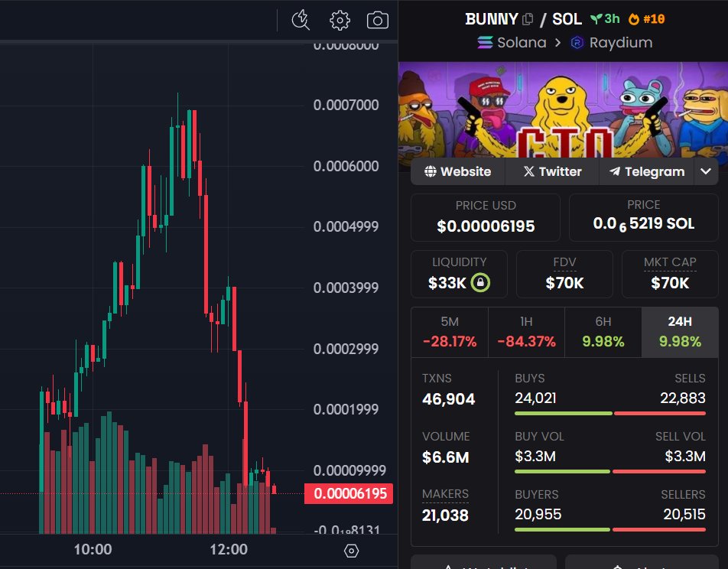The image size is (728, 569).
Task: Open the chart settings gear icon
Action: 339,21
